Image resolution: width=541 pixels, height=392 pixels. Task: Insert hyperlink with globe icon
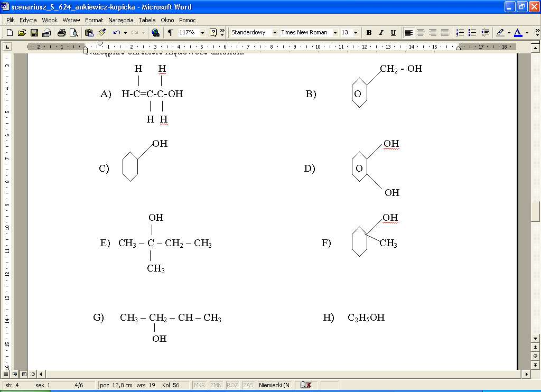coord(156,32)
